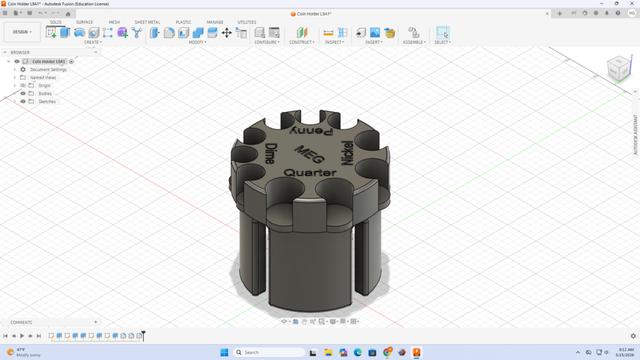
Task: Expand the Named Views tree node
Action: (15, 77)
